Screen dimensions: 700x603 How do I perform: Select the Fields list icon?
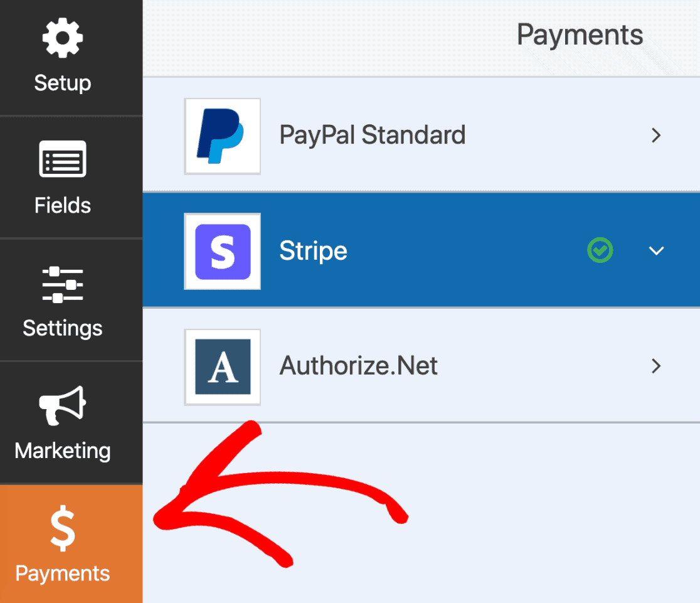[63, 159]
